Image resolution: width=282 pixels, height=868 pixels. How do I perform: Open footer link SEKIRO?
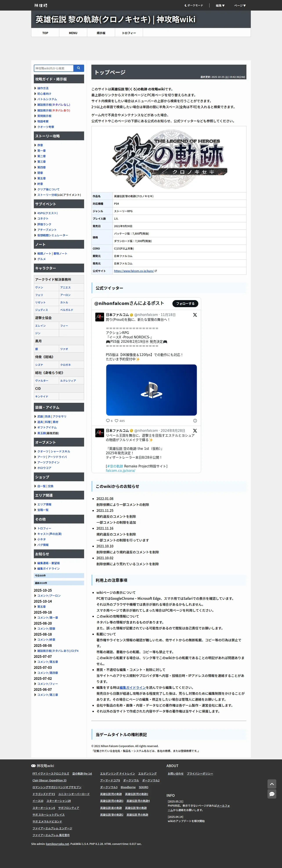[x=144, y=788]
